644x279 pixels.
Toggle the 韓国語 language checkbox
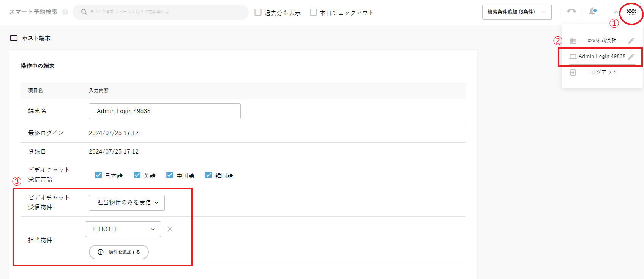tap(208, 175)
